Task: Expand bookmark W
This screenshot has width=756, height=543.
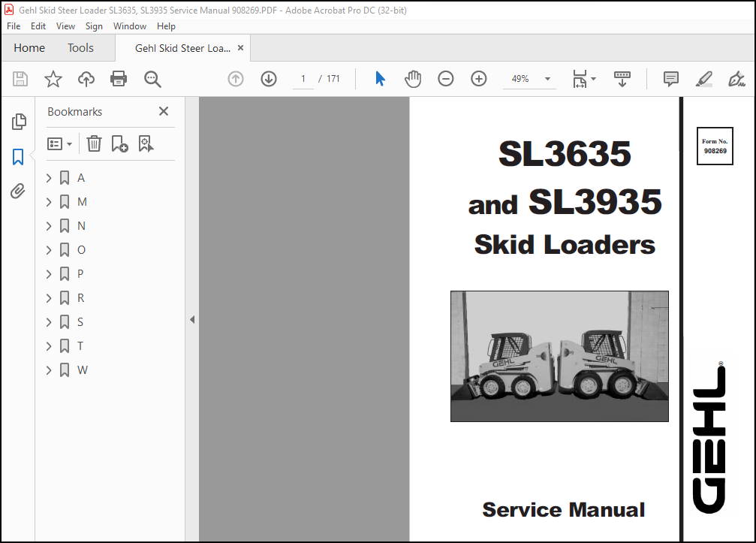Action: (x=49, y=370)
